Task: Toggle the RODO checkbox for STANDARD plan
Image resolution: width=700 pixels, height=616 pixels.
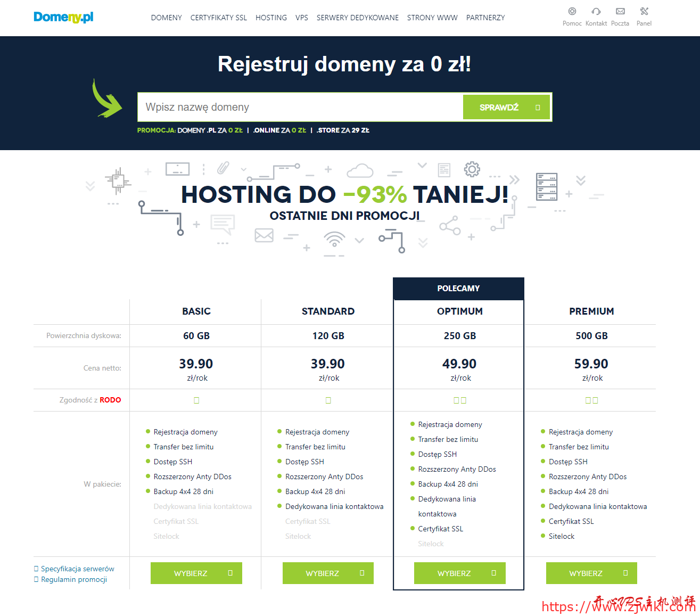Action: coord(328,400)
